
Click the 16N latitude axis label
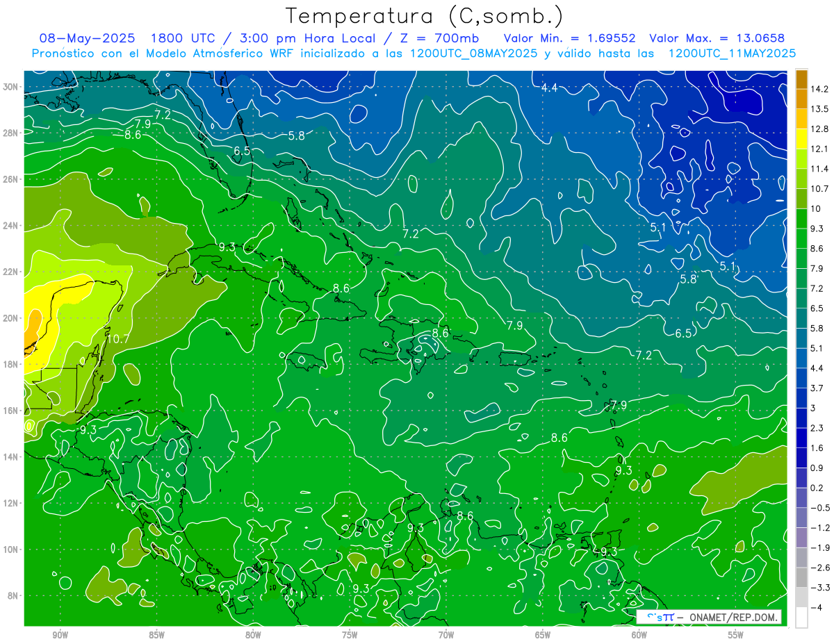pyautogui.click(x=10, y=411)
